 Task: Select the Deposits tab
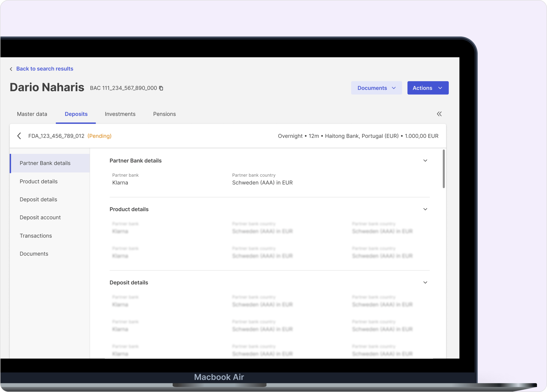point(76,114)
